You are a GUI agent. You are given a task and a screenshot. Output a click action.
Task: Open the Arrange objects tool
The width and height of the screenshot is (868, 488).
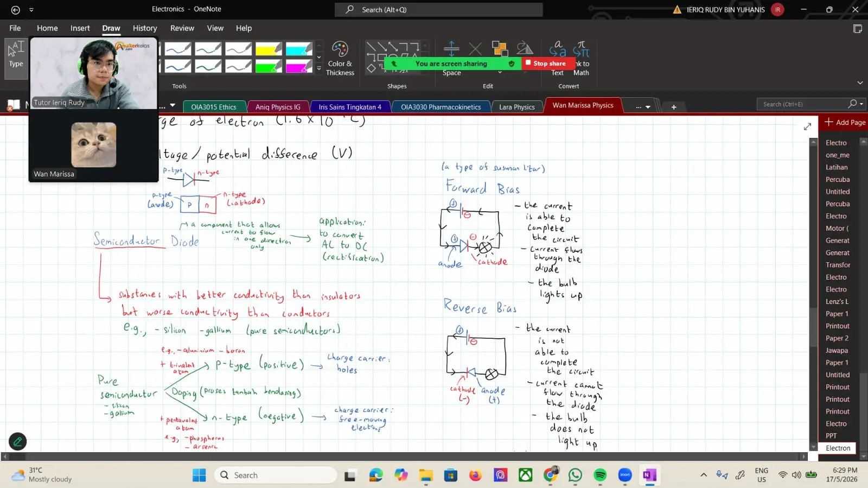500,49
